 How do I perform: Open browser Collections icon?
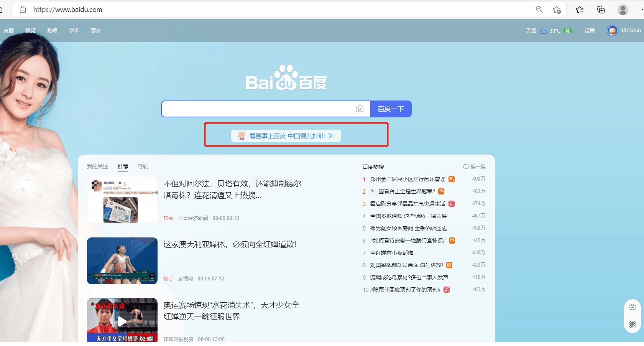601,10
